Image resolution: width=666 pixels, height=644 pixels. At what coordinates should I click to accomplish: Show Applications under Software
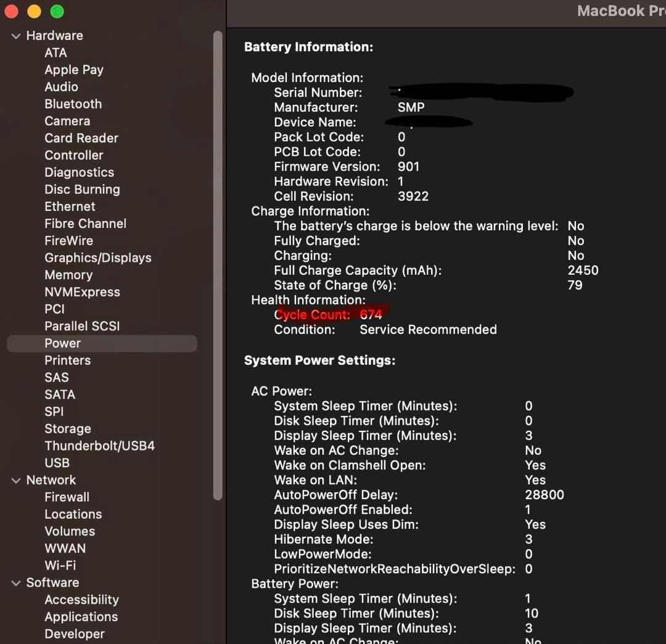(81, 617)
